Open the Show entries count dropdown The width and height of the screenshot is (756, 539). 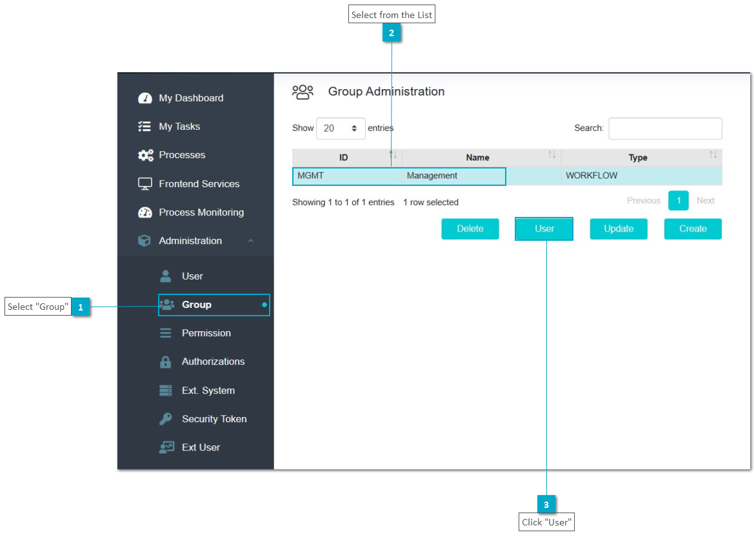tap(341, 128)
